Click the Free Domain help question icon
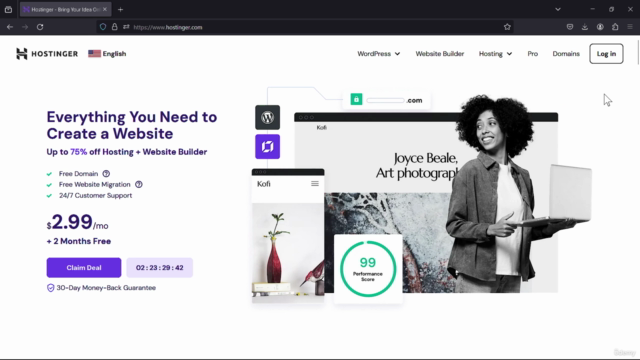The image size is (640, 360). [x=106, y=174]
